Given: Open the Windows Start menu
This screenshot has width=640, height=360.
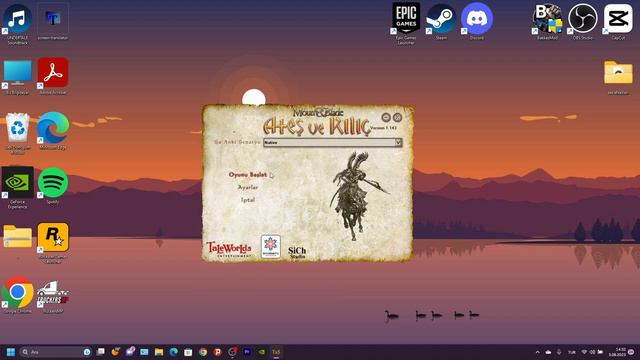Looking at the screenshot, I should [x=11, y=352].
